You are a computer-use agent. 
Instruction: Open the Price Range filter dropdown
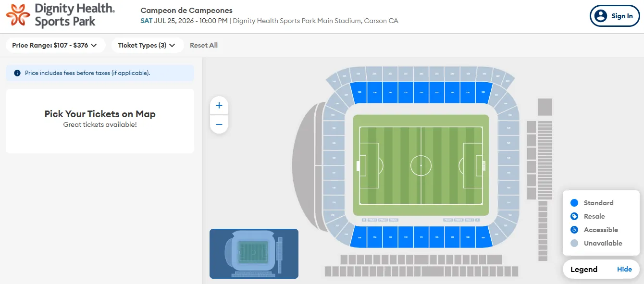(54, 45)
